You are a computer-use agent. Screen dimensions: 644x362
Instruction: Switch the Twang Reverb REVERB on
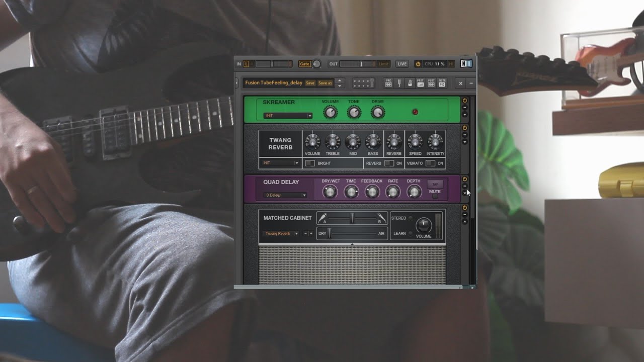click(389, 163)
